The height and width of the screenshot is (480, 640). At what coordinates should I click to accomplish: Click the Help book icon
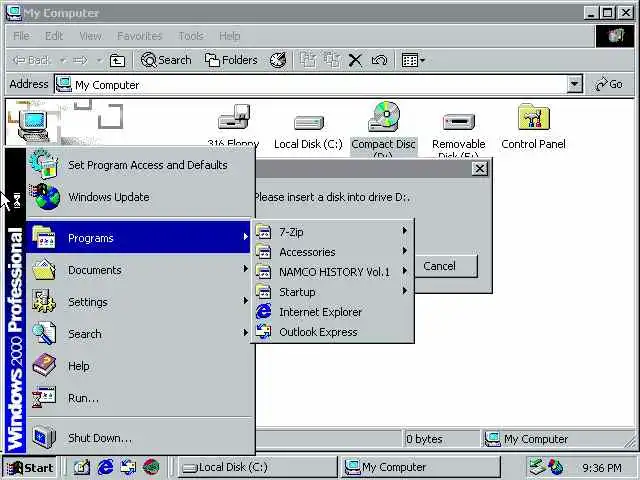(x=44, y=365)
